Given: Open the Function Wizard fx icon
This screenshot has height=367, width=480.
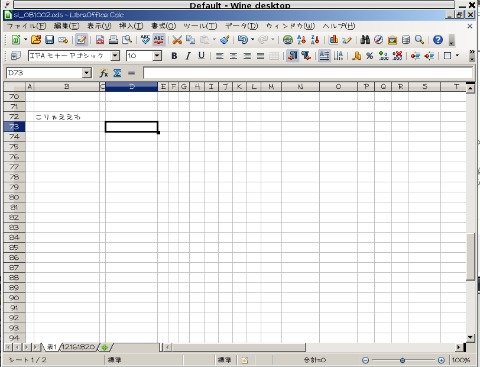Looking at the screenshot, I should [x=104, y=73].
